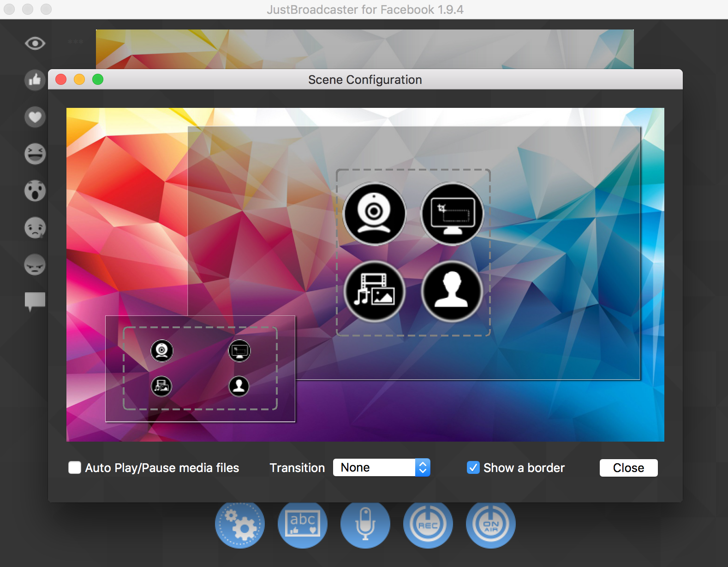Click the Angry reaction icon
This screenshot has width=728, height=567.
click(x=35, y=265)
